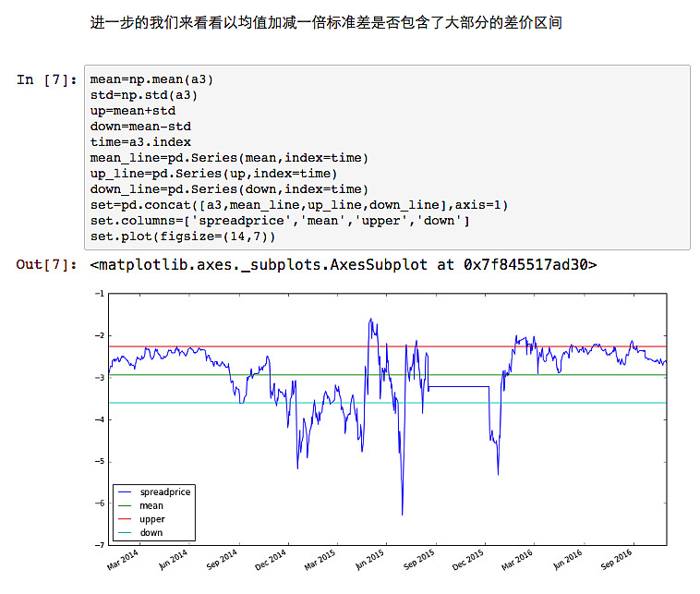This screenshot has height=594, width=700.
Task: Click the set.columns assignment code line
Action: pyautogui.click(x=280, y=221)
